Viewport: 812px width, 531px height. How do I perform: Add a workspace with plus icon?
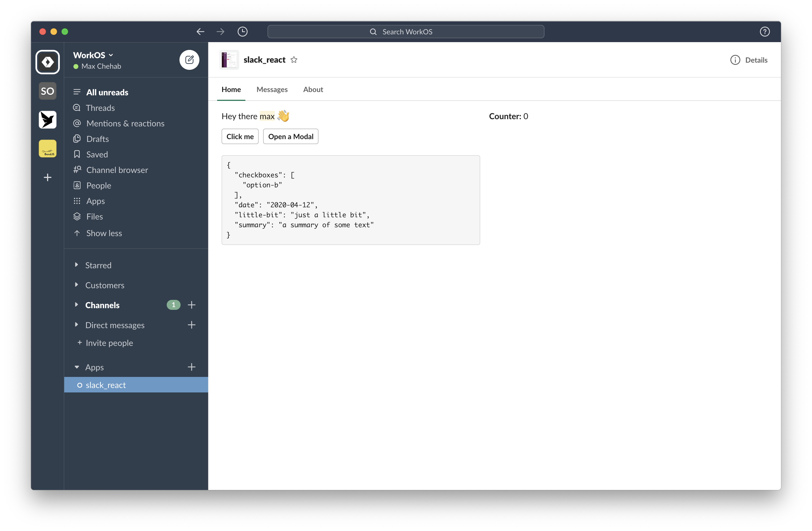[47, 177]
